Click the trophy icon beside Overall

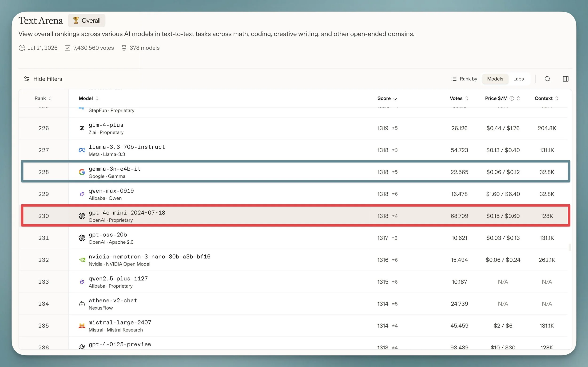pos(76,20)
